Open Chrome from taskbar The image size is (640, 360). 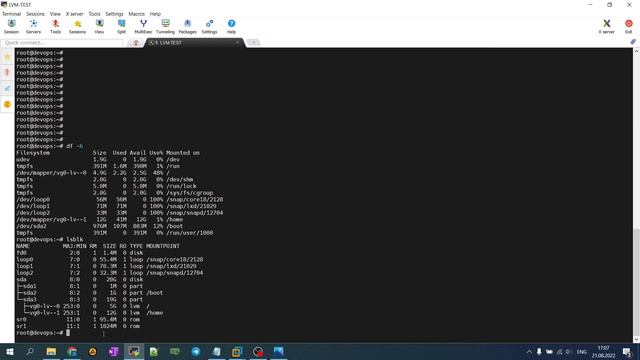pyautogui.click(x=72, y=351)
